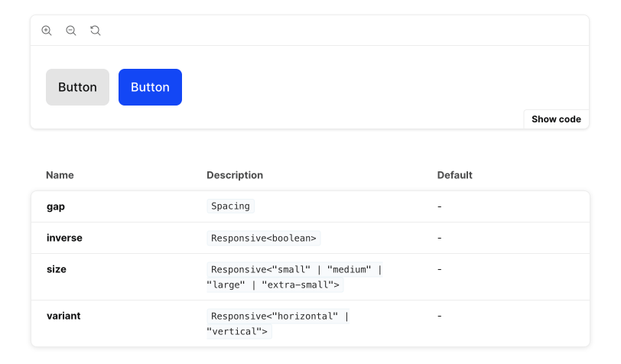Click the default dash in size row
This screenshot has width=621, height=364.
click(439, 269)
